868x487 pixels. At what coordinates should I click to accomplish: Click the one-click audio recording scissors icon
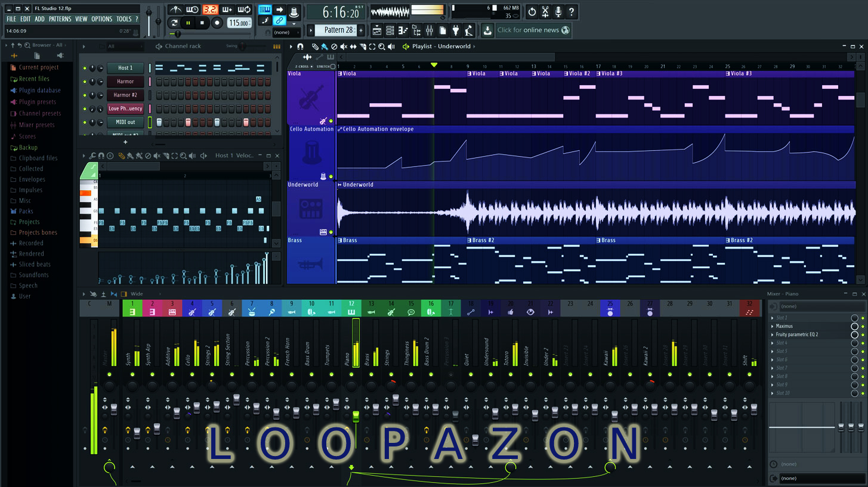[x=545, y=11]
